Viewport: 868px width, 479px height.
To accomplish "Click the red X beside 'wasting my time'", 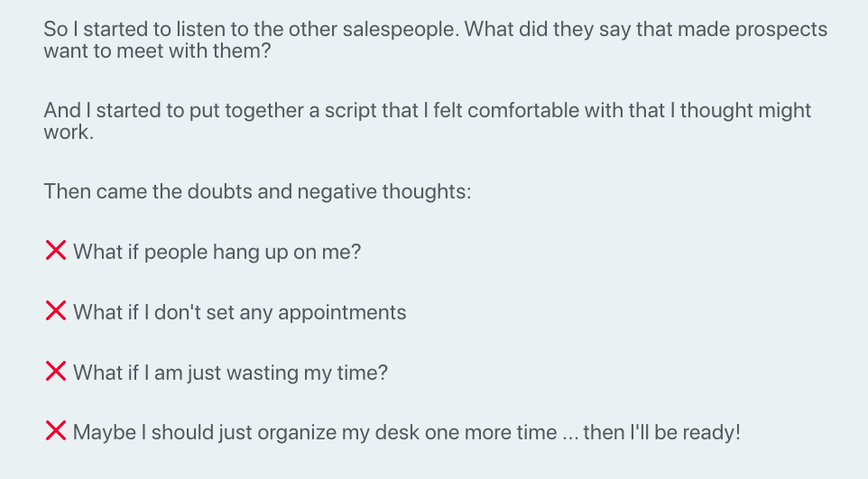I will [x=56, y=371].
